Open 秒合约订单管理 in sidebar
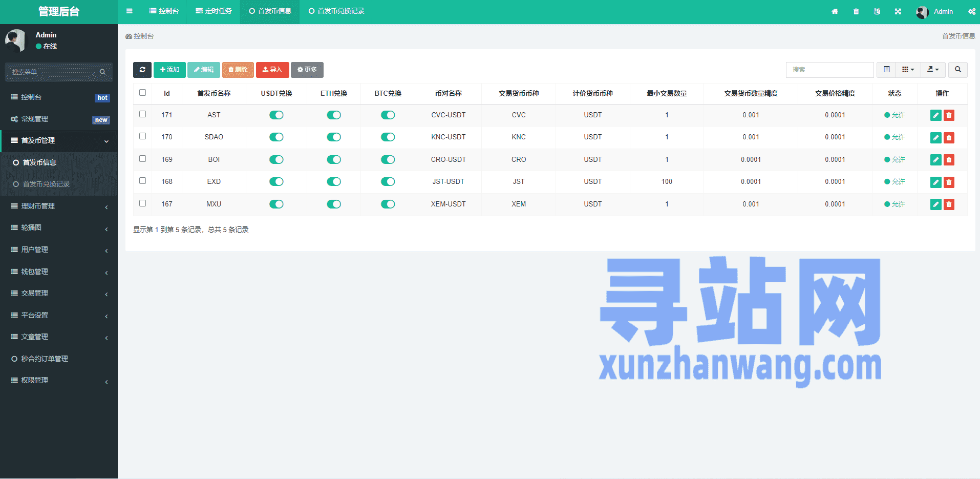The image size is (980, 479). click(45, 359)
